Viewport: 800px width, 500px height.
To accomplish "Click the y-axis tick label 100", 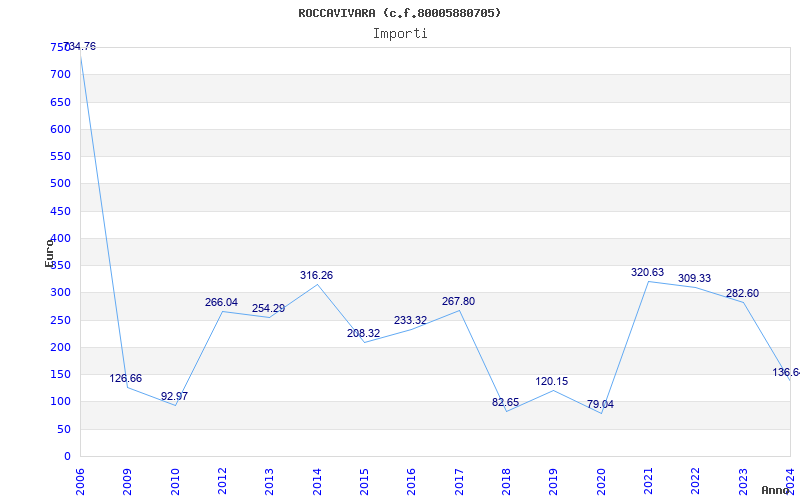I will (60, 402).
